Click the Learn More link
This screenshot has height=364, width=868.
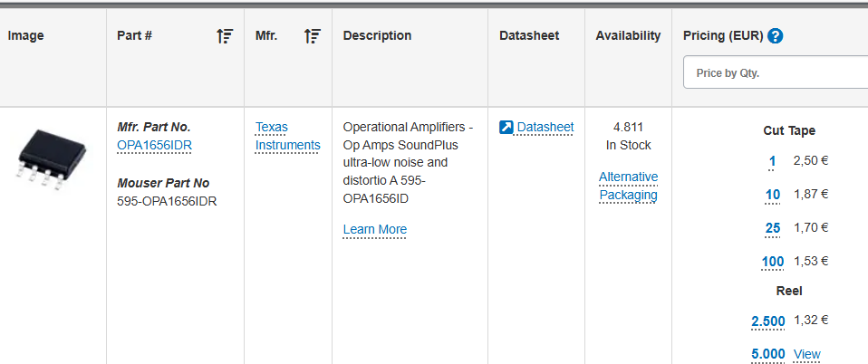click(375, 230)
